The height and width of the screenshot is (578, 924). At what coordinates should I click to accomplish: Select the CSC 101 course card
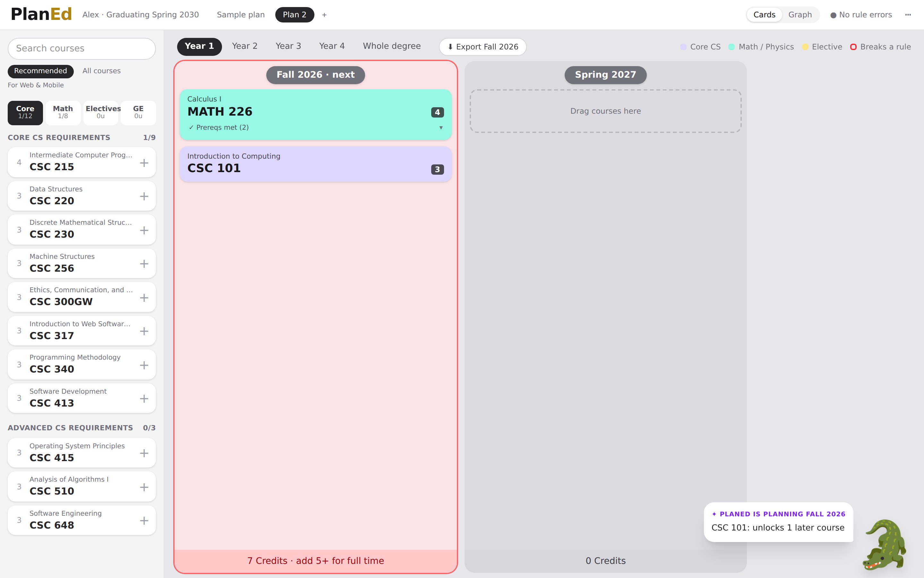tap(315, 164)
